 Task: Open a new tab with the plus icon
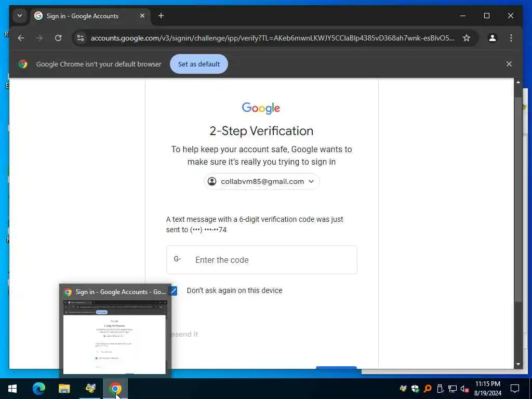click(161, 16)
